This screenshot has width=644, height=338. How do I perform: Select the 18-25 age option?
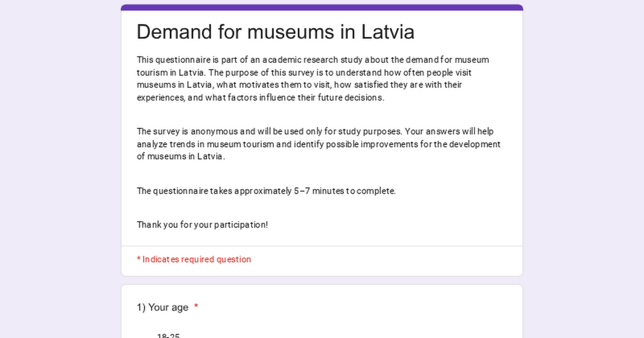168,336
